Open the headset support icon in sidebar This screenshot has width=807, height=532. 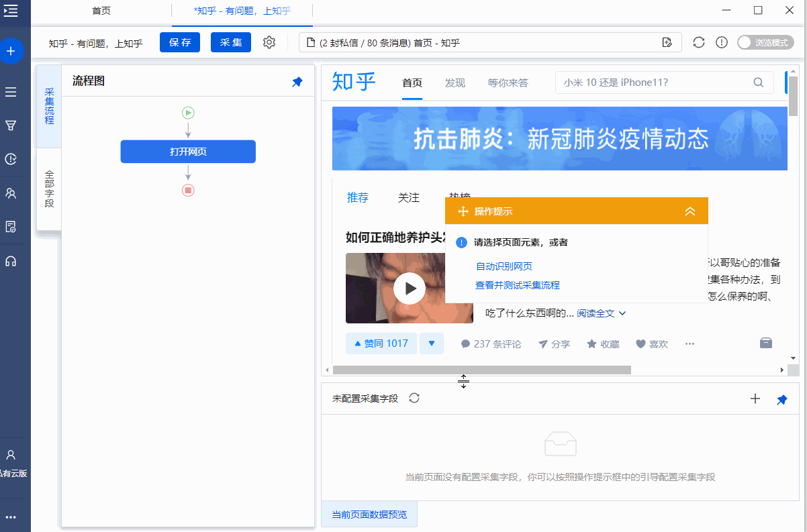click(11, 261)
